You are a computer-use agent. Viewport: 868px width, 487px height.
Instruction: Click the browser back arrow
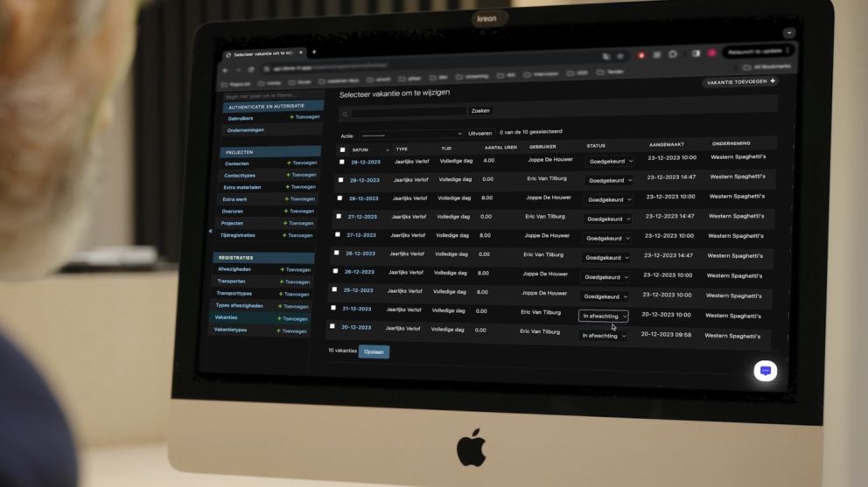[226, 70]
